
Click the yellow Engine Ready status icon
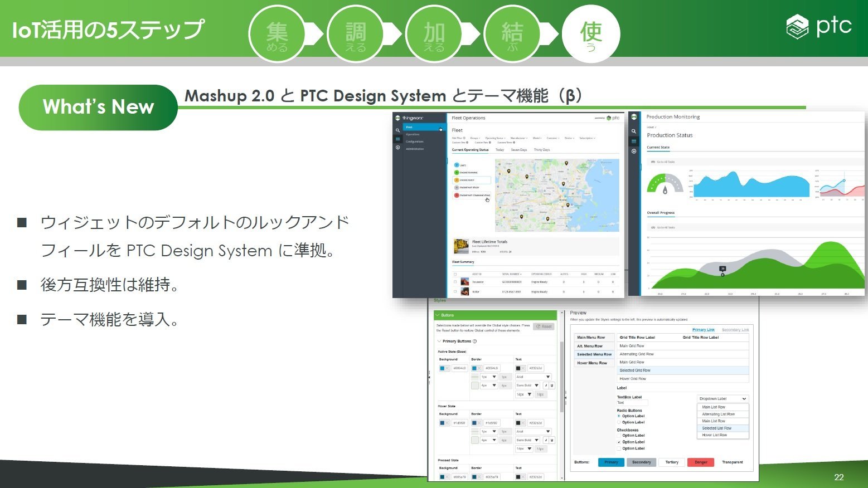coord(457,180)
